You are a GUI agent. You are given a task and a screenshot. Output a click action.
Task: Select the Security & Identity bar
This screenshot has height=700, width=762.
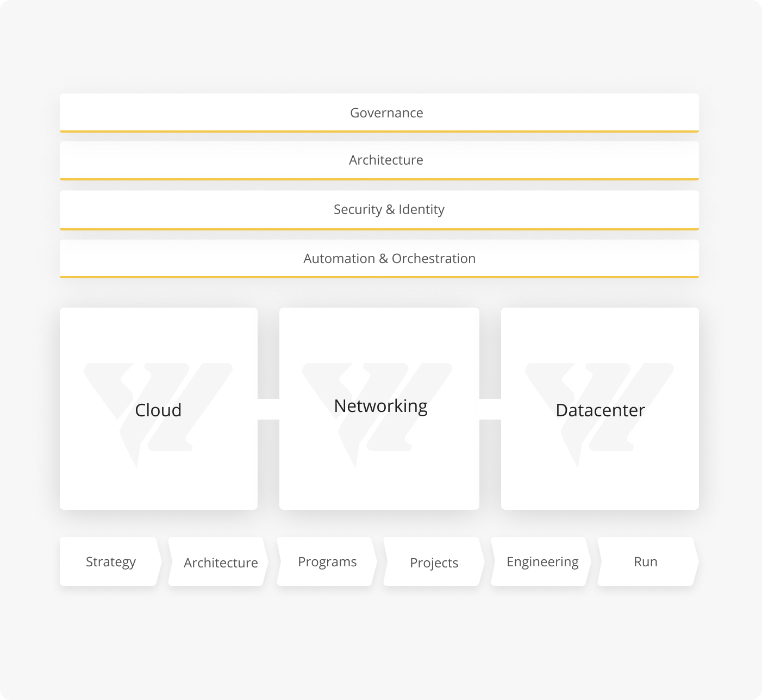[x=379, y=210]
